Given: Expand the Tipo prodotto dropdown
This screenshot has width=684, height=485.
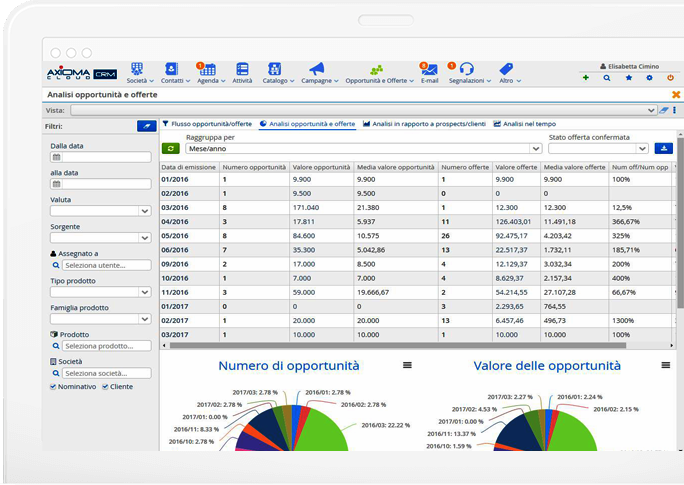Looking at the screenshot, I should click(x=100, y=292).
